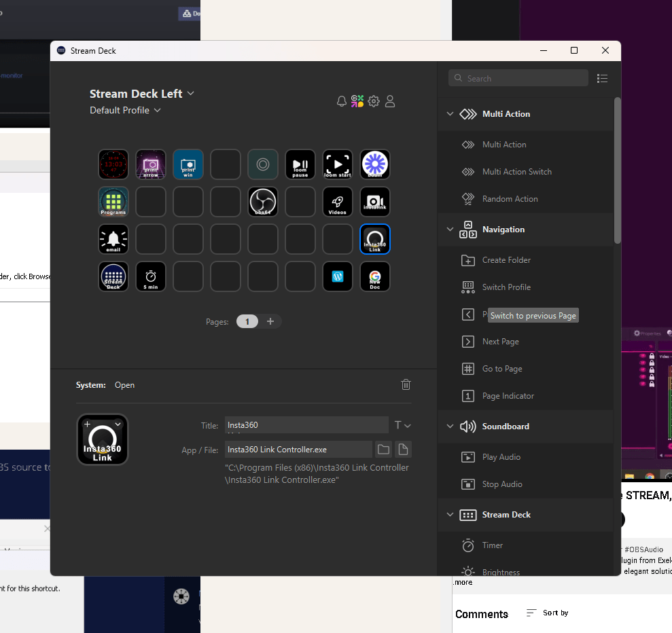This screenshot has height=633, width=672.
Task: Add image with plus on key preview
Action: click(88, 424)
